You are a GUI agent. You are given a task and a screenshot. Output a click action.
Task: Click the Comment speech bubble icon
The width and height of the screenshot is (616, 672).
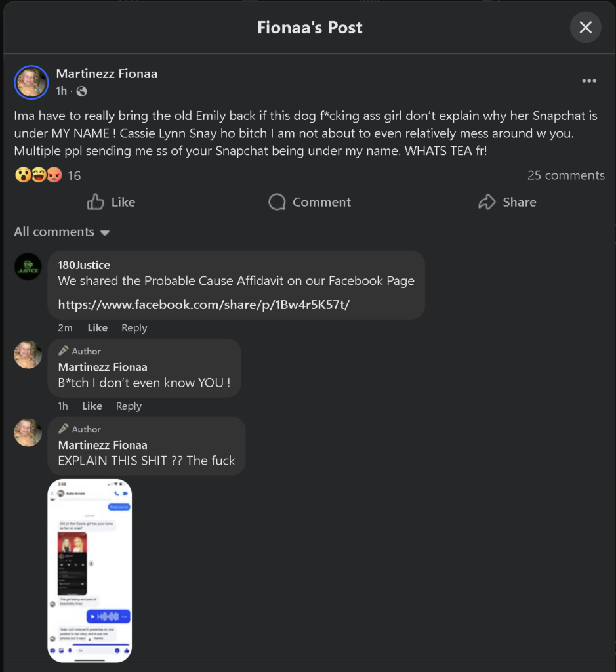277,202
